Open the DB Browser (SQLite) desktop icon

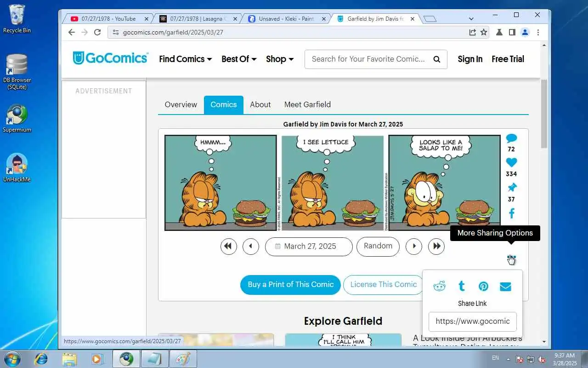17,72
